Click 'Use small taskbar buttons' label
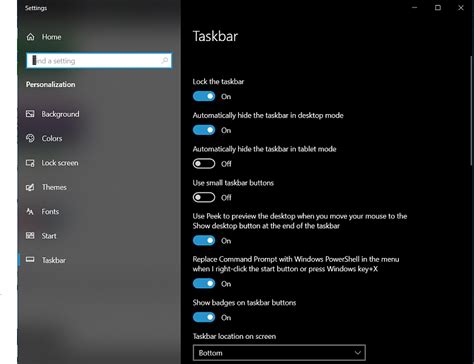The width and height of the screenshot is (474, 364). pos(233,183)
